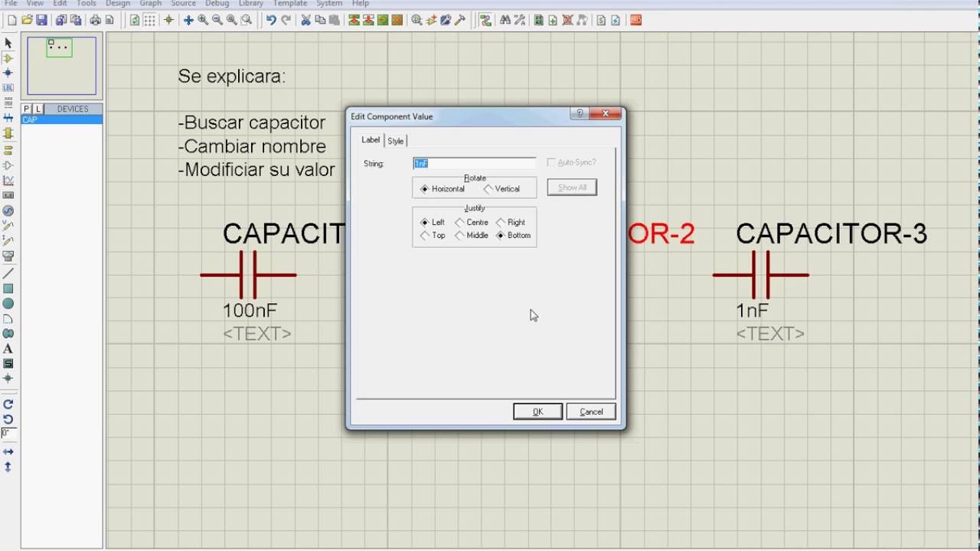Click the CAPACITOR-3 label text
Screen dimensions: 980x551
(x=831, y=234)
